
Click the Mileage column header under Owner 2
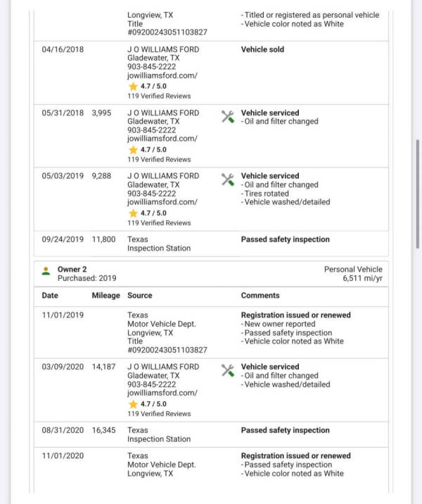pyautogui.click(x=105, y=296)
